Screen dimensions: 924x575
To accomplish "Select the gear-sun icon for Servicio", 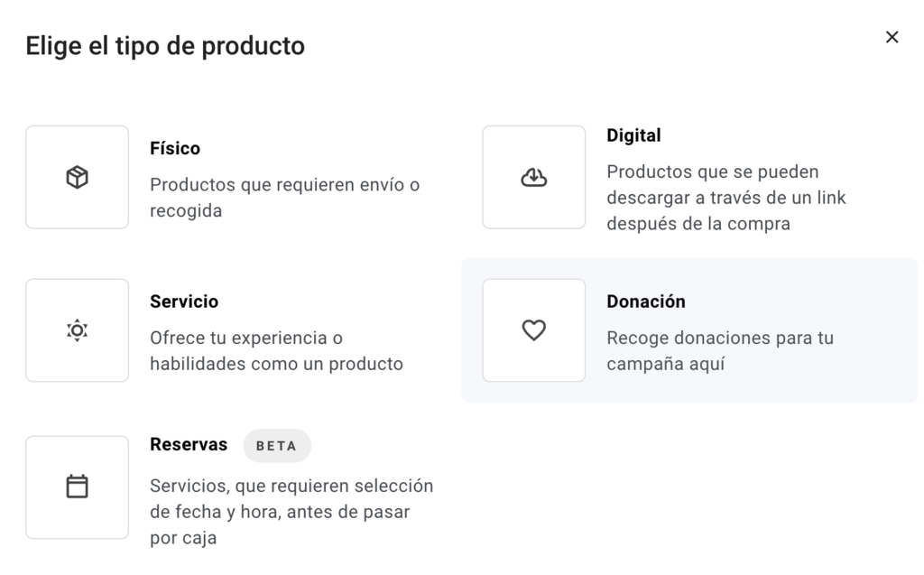I will coord(77,329).
